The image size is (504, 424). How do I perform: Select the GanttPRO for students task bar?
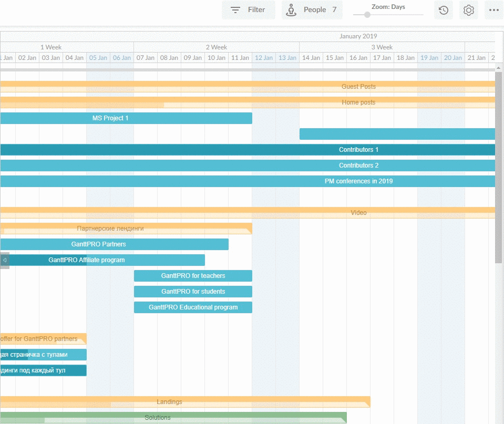click(x=193, y=292)
